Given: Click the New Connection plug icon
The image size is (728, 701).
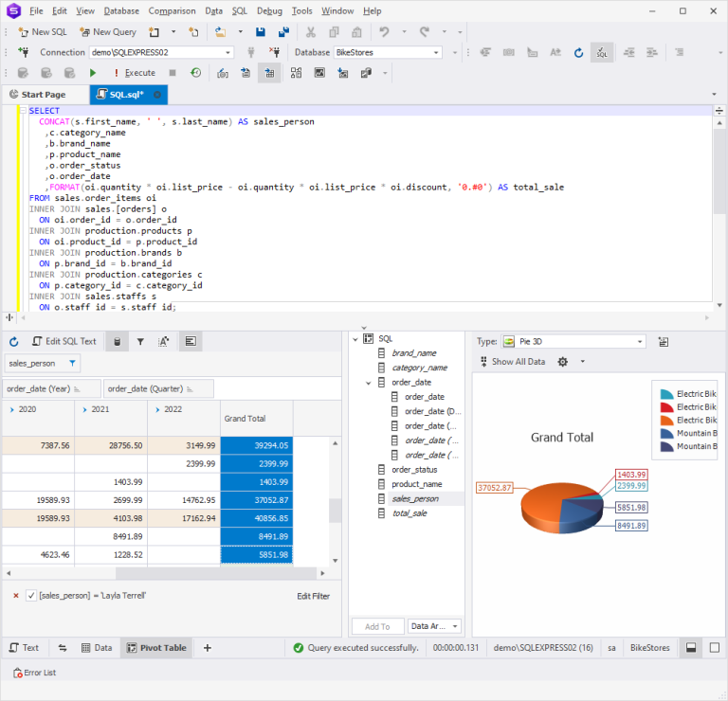Looking at the screenshot, I should (23, 52).
